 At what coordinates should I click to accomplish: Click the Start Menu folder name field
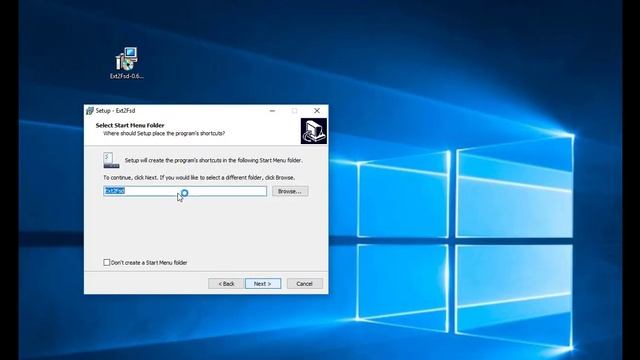(x=185, y=191)
